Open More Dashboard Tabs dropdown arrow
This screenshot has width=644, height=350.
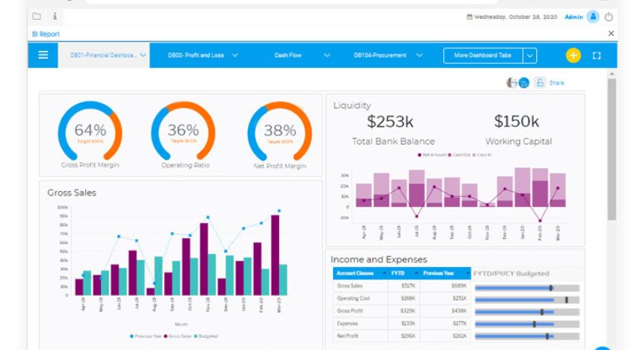(x=530, y=56)
